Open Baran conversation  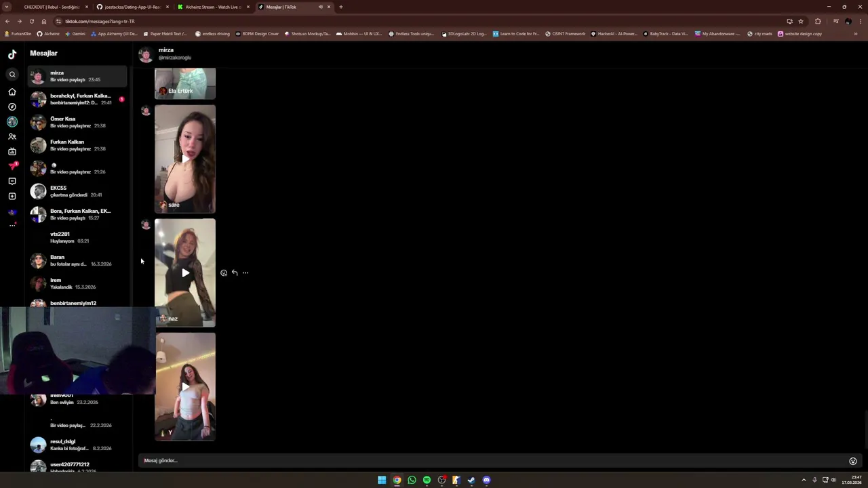pos(77,261)
